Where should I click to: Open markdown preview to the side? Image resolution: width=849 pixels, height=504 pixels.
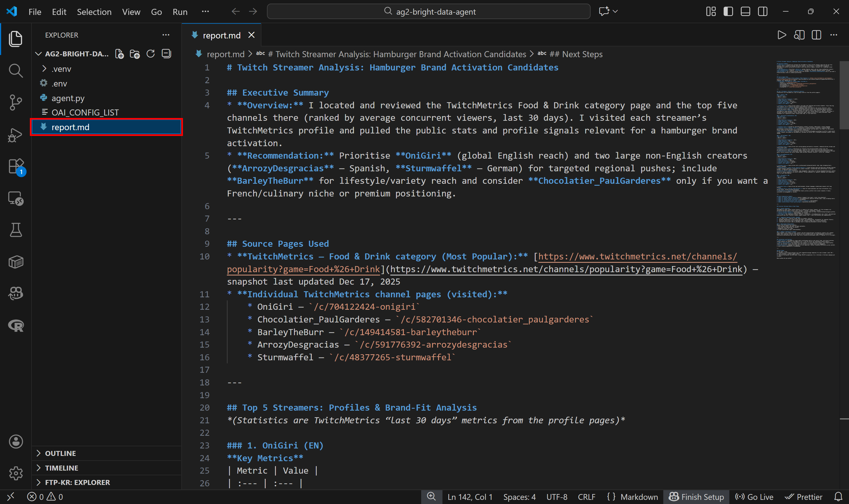click(x=799, y=35)
